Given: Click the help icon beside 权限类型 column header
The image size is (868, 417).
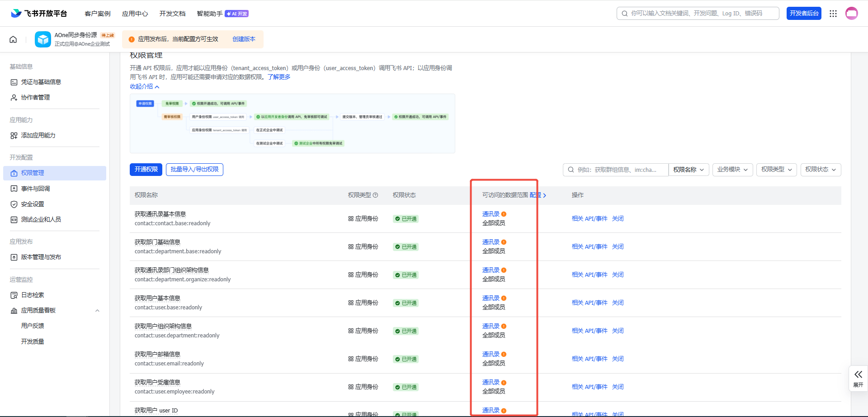Looking at the screenshot, I should coord(375,195).
